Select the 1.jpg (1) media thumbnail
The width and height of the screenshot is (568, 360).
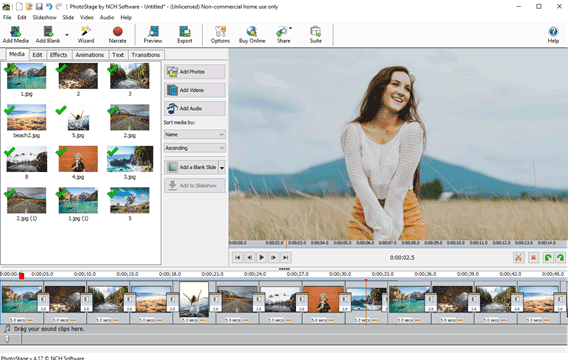(78, 200)
